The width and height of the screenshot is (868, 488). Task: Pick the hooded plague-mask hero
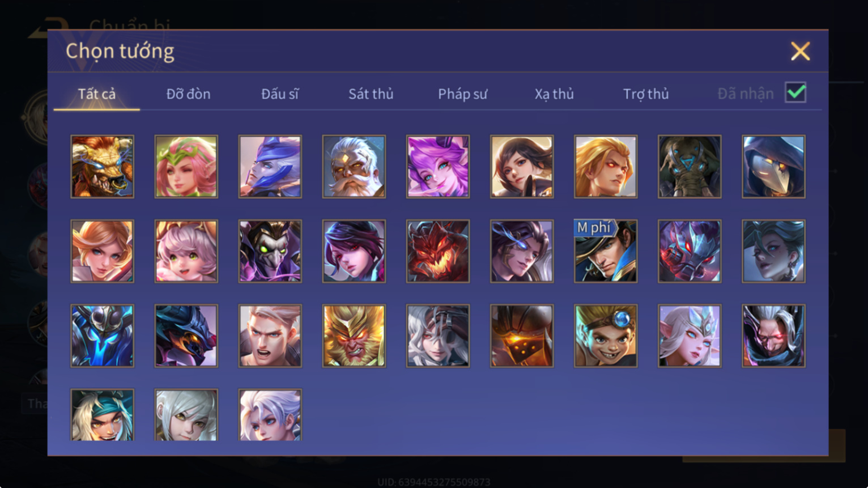click(x=773, y=167)
